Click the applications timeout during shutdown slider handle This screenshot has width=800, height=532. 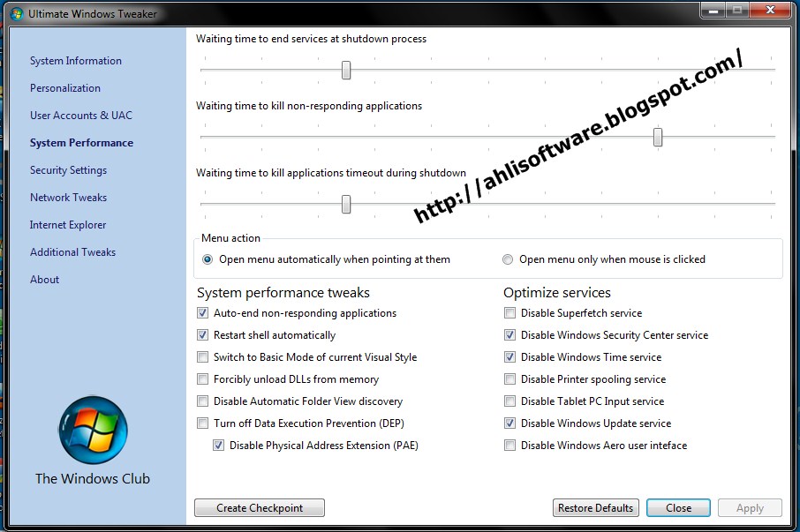point(346,205)
